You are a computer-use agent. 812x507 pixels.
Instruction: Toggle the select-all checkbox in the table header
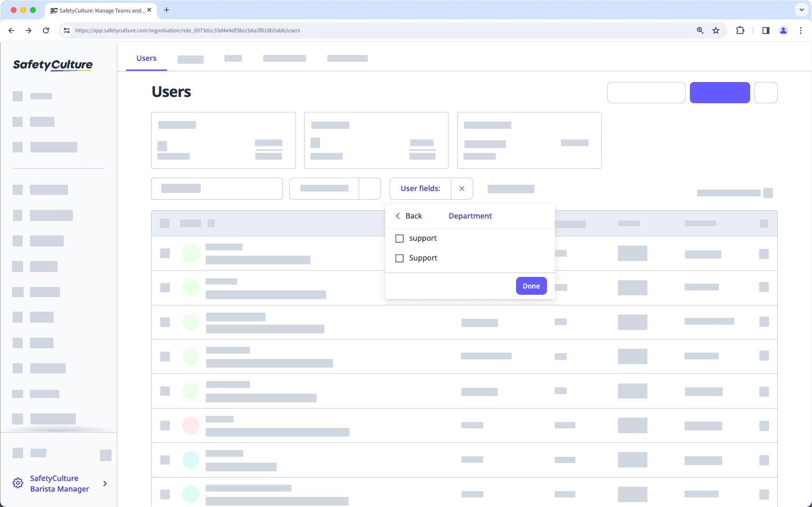(x=165, y=223)
